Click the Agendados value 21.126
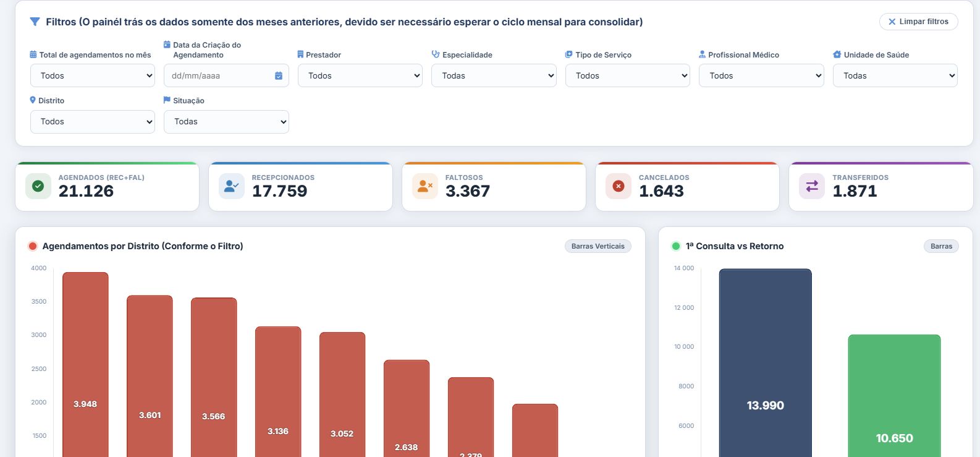Screen dimensions: 980x457 [x=86, y=191]
